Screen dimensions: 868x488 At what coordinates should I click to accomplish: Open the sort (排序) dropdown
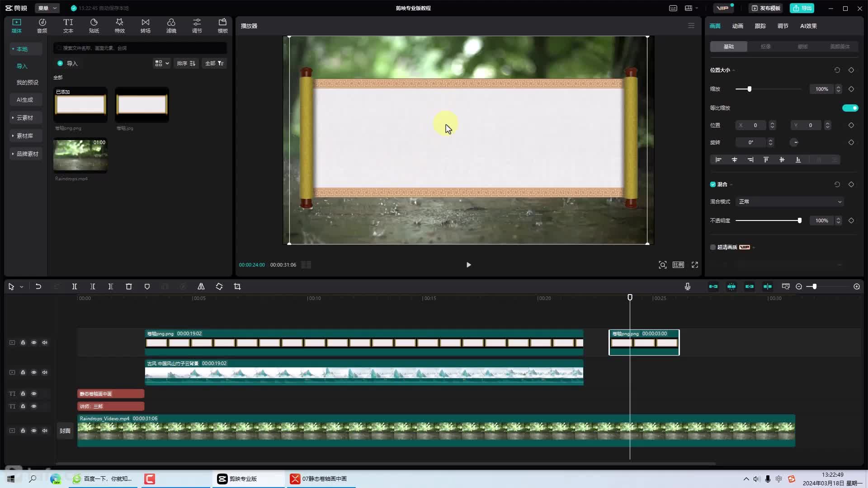pyautogui.click(x=186, y=63)
